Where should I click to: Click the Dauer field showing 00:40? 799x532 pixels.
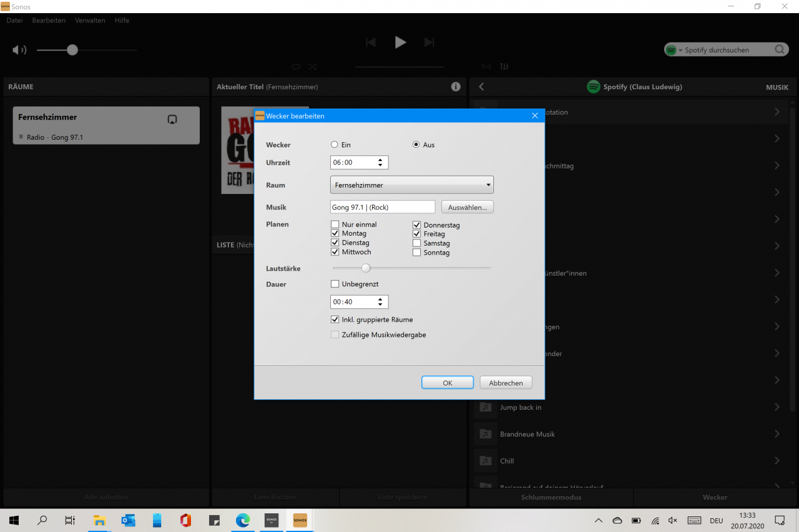coord(359,302)
